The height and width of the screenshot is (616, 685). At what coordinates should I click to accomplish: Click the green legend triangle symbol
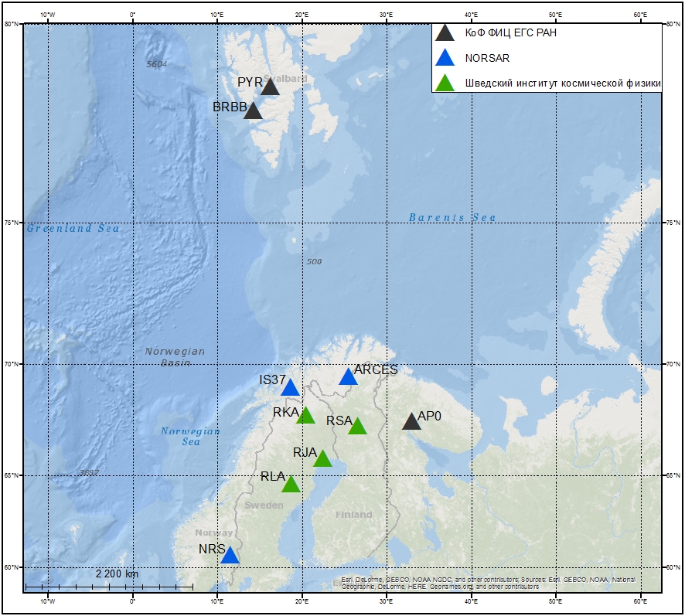444,83
